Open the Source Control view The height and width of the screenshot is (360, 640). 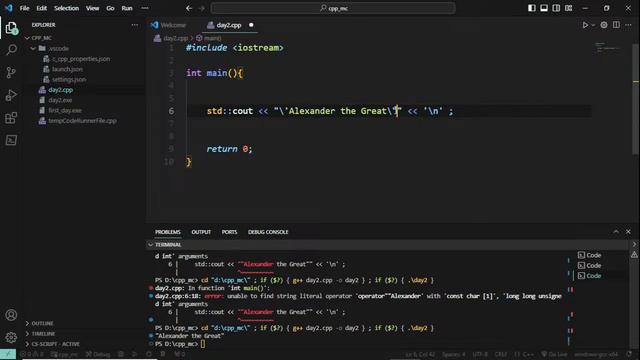(11, 72)
